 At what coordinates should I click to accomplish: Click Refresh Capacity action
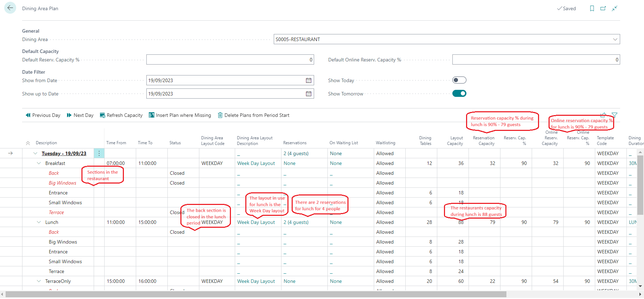click(x=121, y=115)
